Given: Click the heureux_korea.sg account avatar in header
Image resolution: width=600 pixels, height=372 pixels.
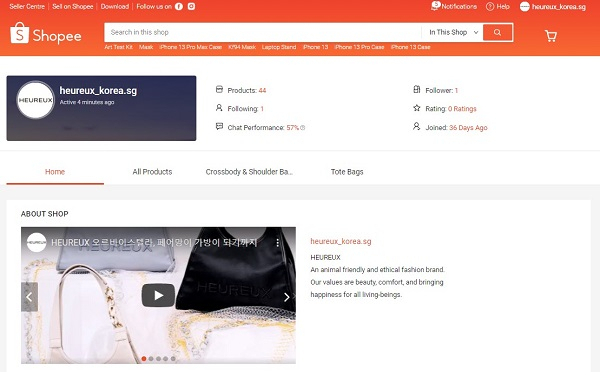Looking at the screenshot, I should pos(525,7).
